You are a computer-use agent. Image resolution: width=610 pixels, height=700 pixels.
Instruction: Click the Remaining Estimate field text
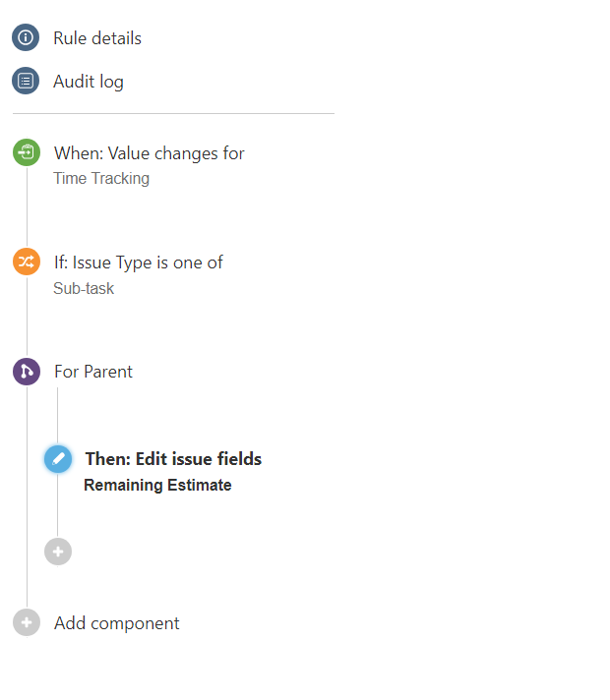pos(157,486)
